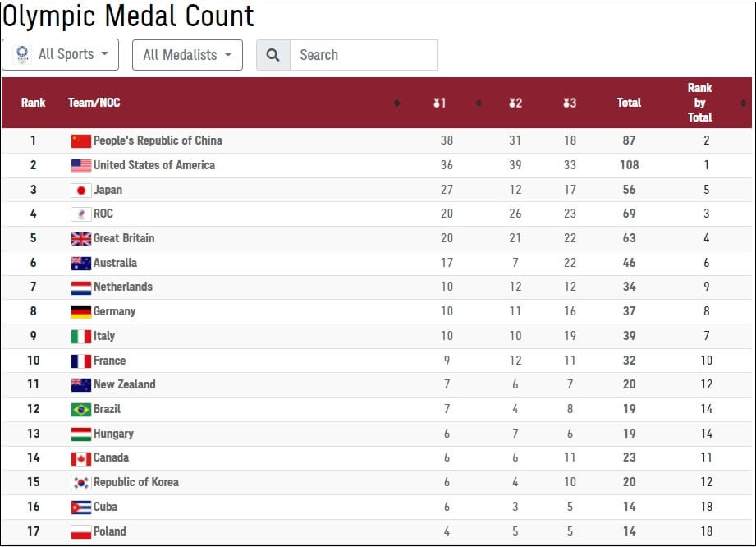Click the gold count 38 for China
This screenshot has height=547, width=756.
tap(447, 140)
